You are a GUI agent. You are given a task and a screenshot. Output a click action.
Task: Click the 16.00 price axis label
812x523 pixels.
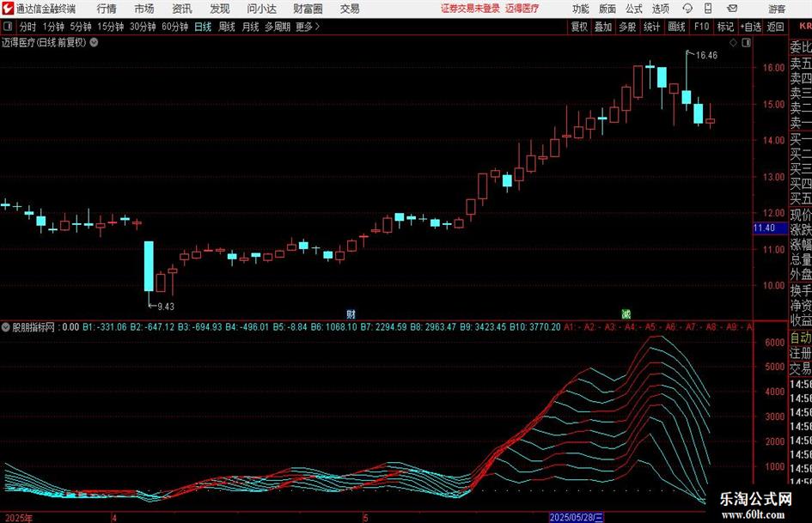[773, 67]
